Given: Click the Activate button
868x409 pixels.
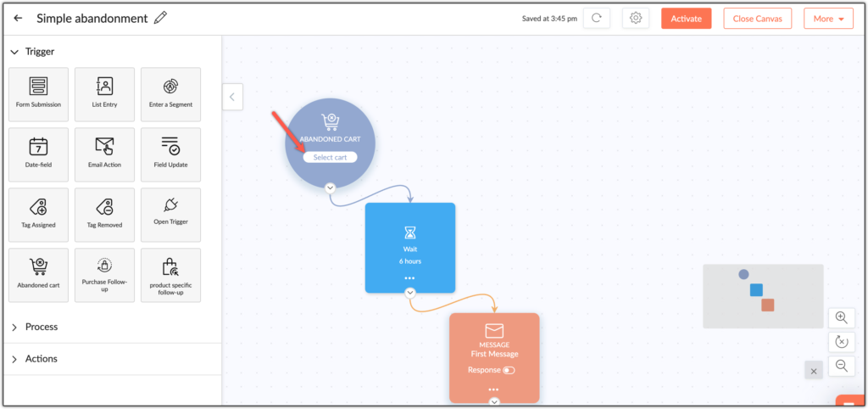Looking at the screenshot, I should coord(686,19).
